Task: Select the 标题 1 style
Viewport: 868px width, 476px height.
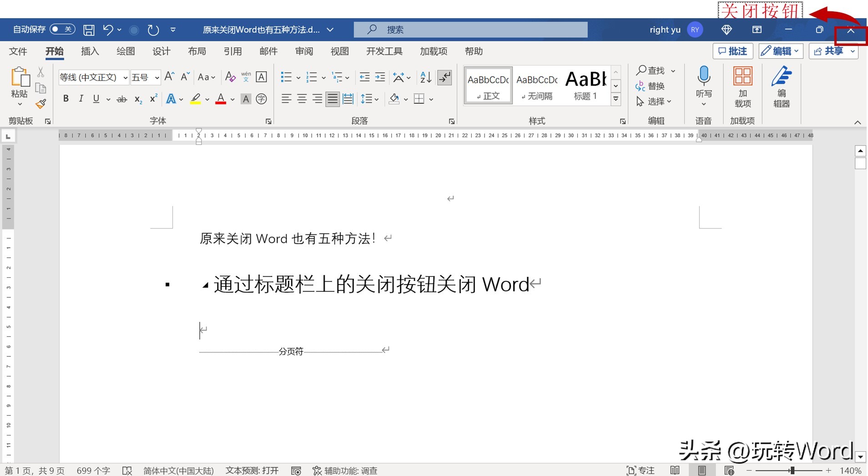Action: click(586, 85)
